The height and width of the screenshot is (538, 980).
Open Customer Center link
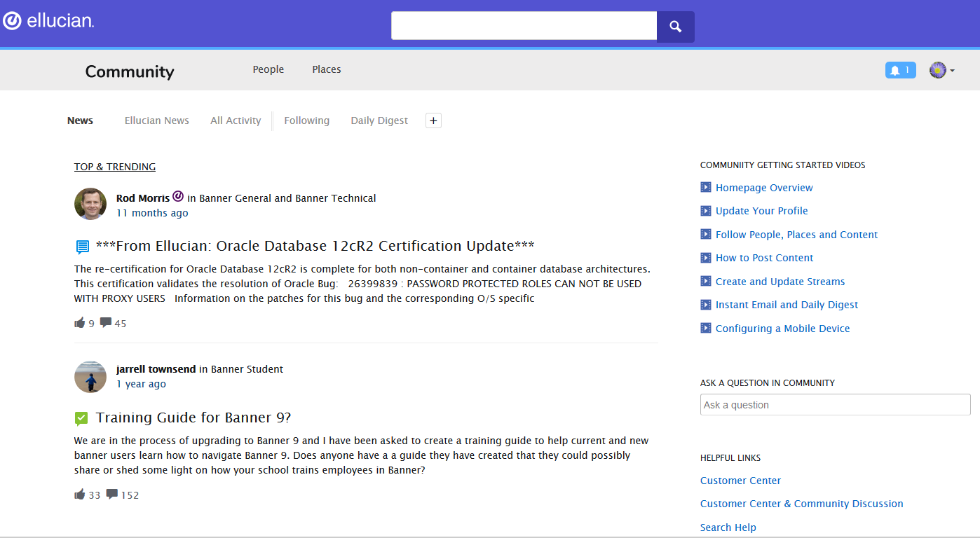coord(740,481)
